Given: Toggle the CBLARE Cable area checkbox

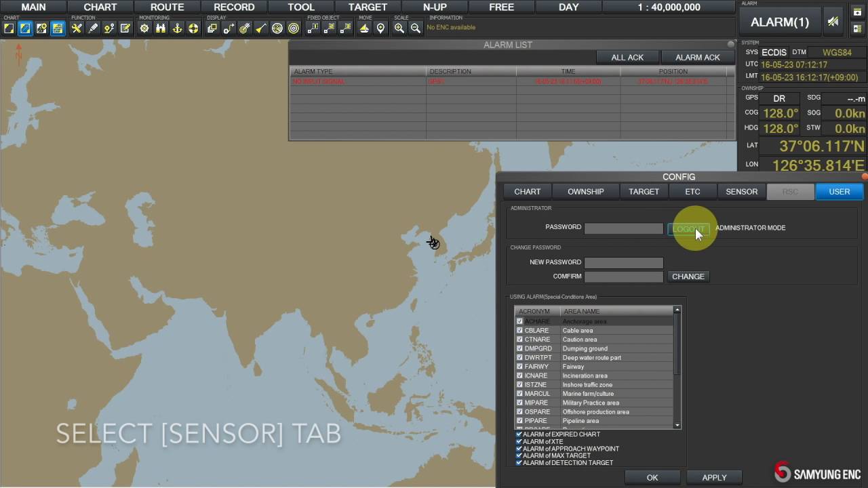Looking at the screenshot, I should pos(519,331).
